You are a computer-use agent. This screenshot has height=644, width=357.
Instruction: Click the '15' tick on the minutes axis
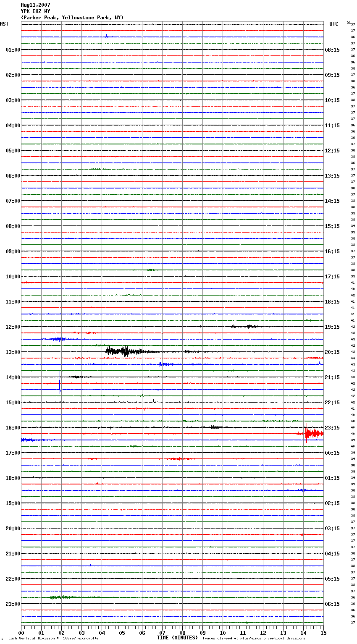323,633
